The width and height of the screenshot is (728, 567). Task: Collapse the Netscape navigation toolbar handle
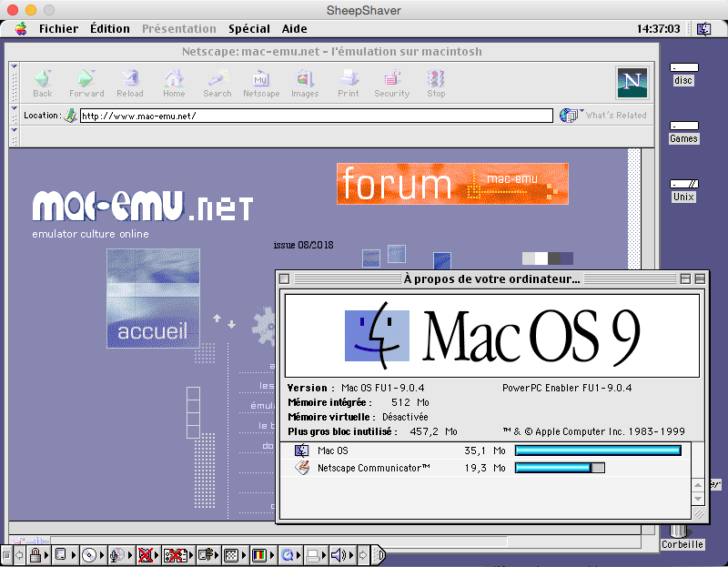(14, 83)
